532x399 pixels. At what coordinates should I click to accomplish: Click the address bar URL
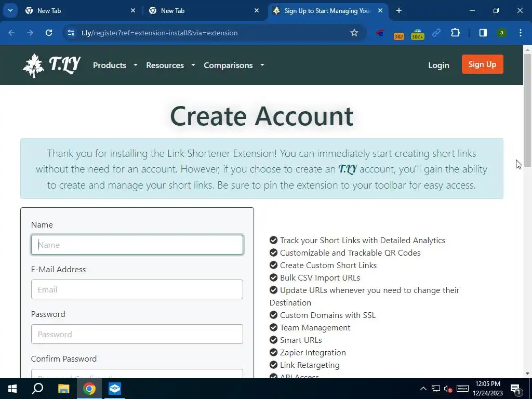point(159,33)
